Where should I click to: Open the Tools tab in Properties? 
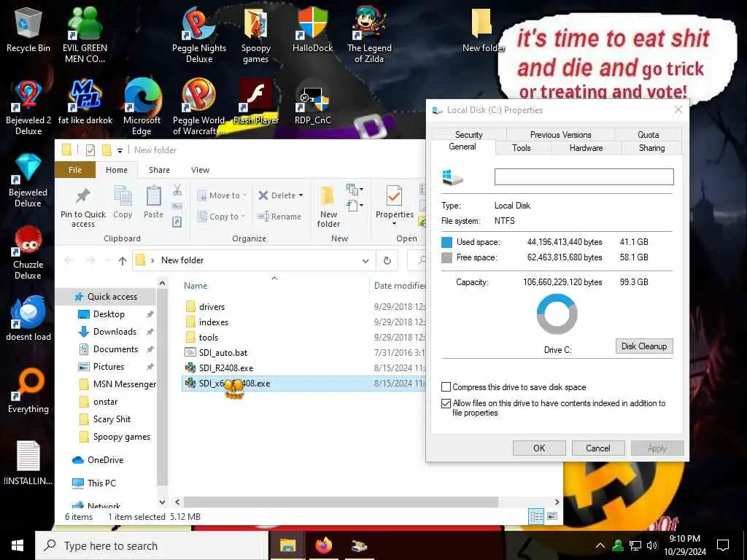pyautogui.click(x=521, y=148)
